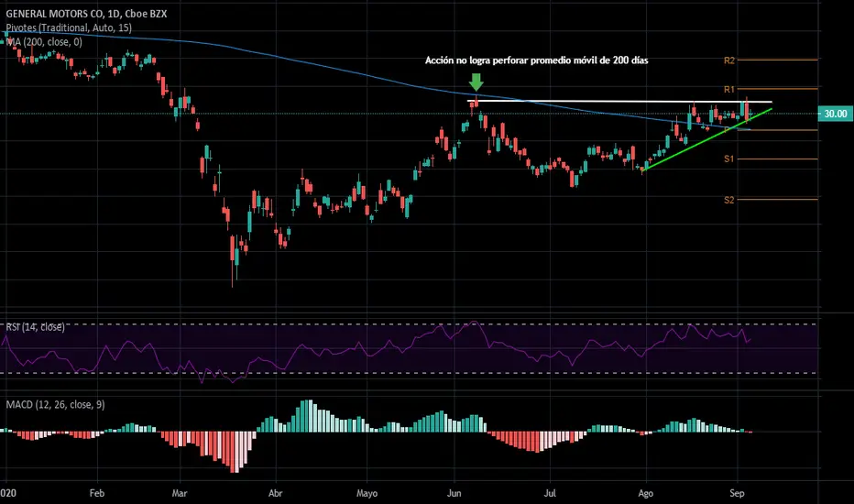Click the MACD (12, 26, close, 9) label
Viewport: 854px width, 504px height.
tap(55, 404)
